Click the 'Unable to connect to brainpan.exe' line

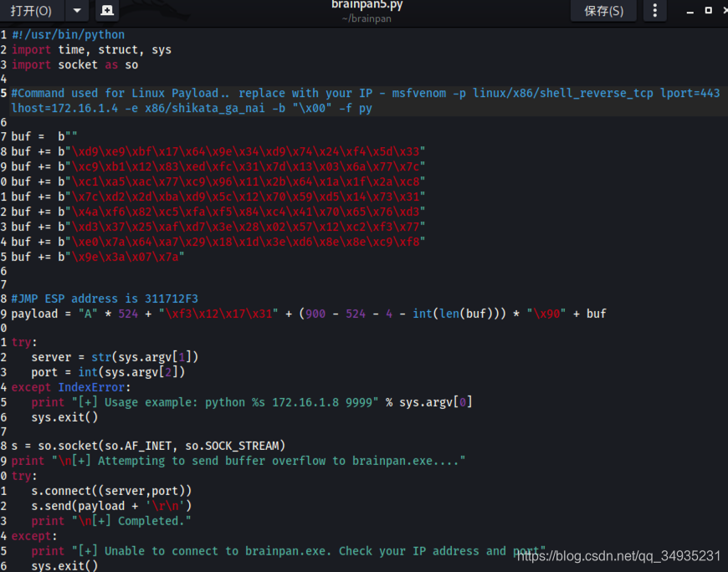pyautogui.click(x=289, y=551)
